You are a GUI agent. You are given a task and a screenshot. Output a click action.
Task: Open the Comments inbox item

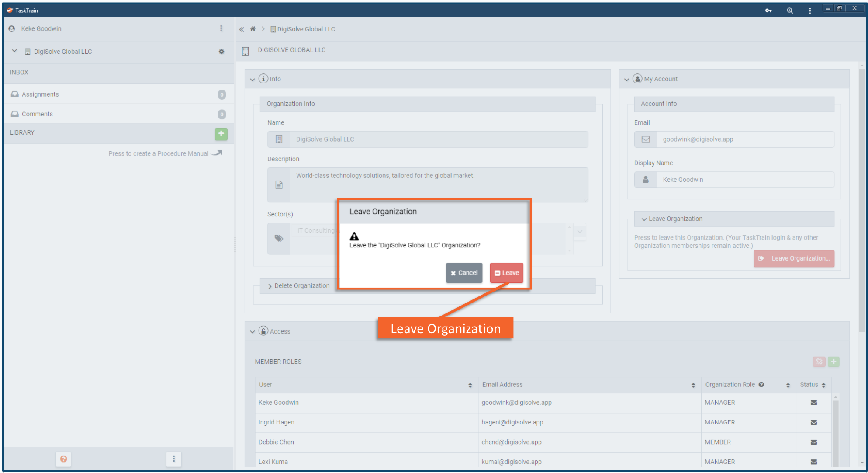click(37, 114)
